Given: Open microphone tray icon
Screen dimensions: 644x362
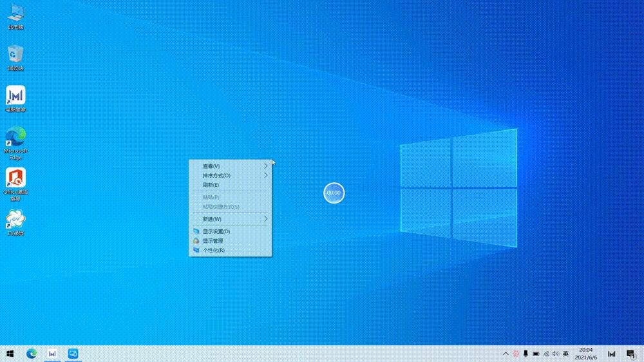Looking at the screenshot, I should 526,354.
